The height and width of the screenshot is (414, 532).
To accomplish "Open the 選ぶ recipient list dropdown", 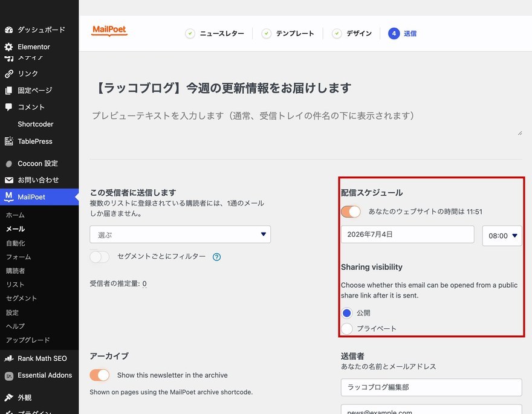I will pos(180,234).
